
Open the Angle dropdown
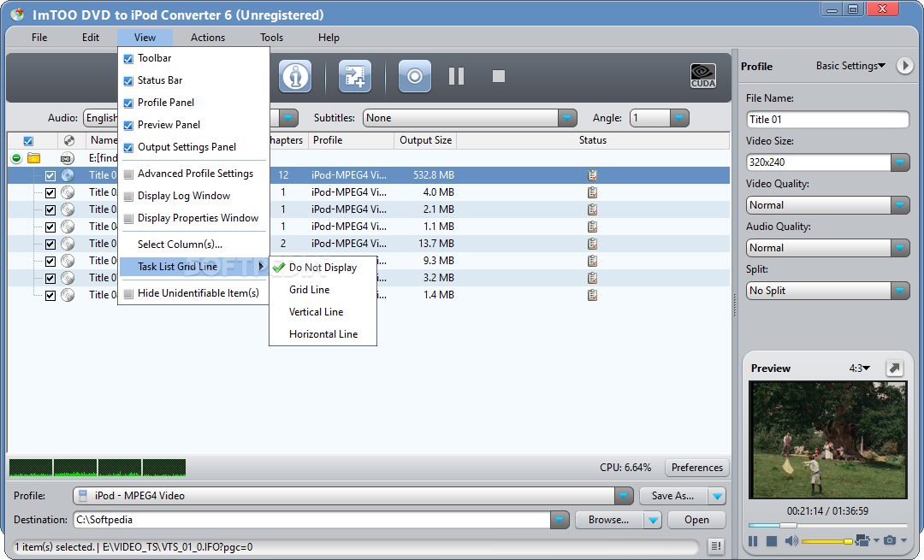[x=678, y=118]
